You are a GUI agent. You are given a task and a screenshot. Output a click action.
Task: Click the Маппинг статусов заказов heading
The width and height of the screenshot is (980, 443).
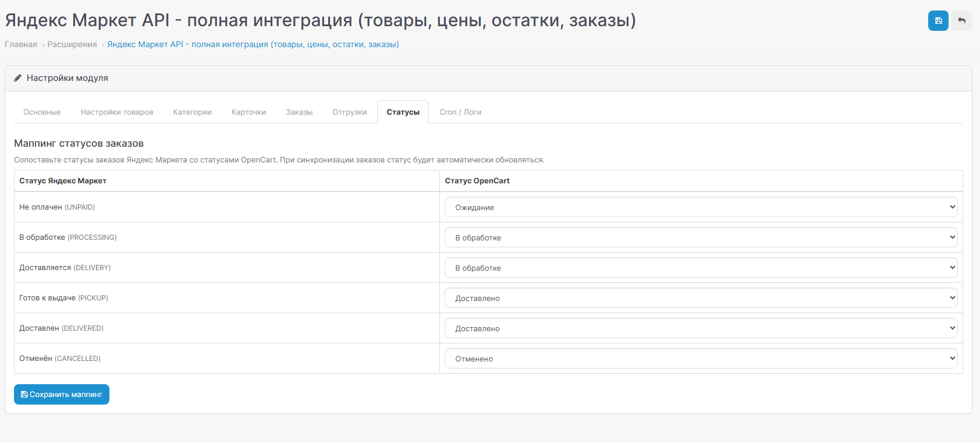click(79, 143)
